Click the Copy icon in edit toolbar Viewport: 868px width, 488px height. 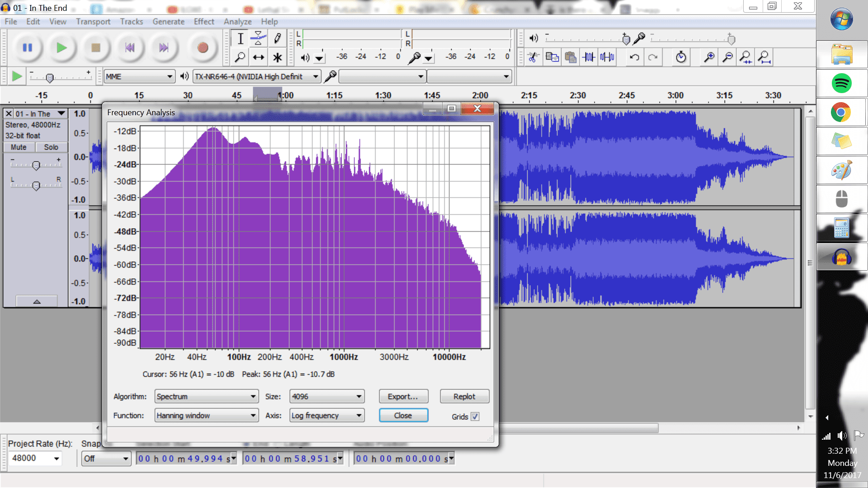click(552, 57)
